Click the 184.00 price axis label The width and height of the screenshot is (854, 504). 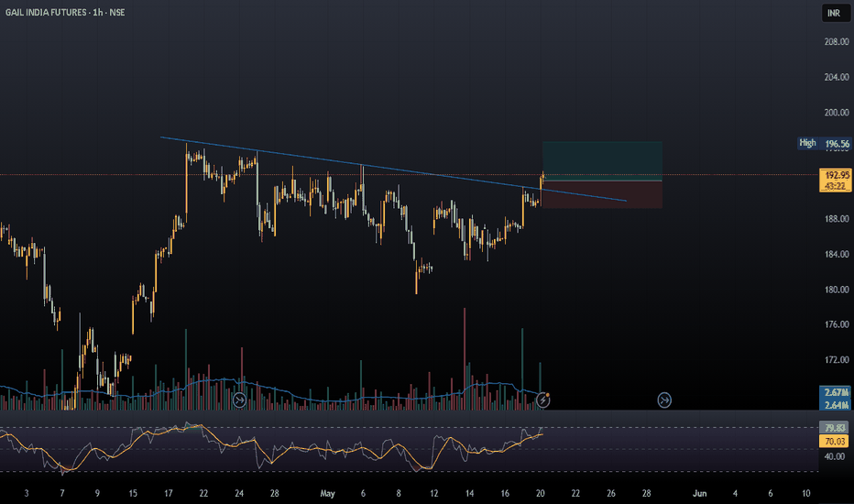point(837,254)
